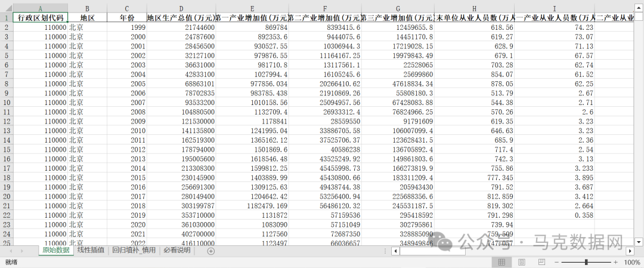Click tertiary industry value 205943430
The width and height of the screenshot is (644, 268).
[x=398, y=187]
